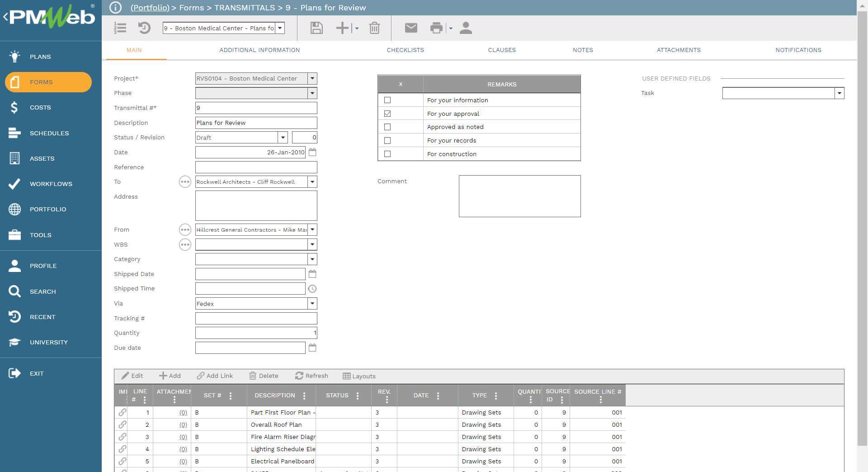
Task: Switch to Attachments tab
Action: [x=679, y=50]
